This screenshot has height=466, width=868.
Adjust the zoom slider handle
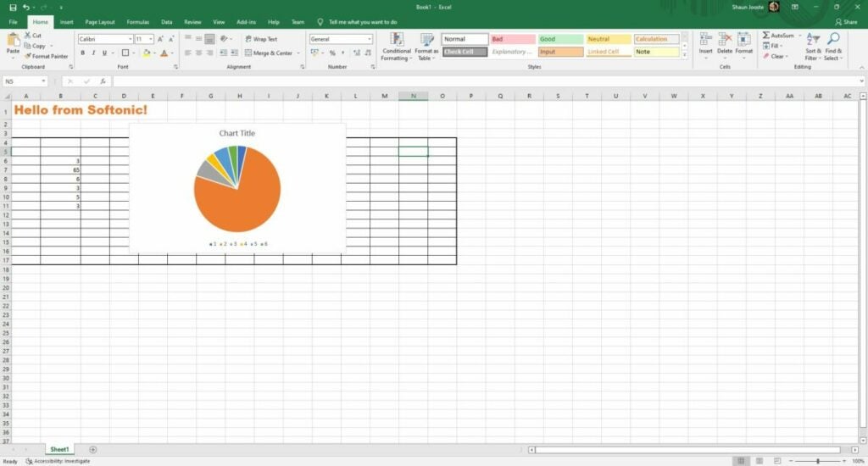click(818, 461)
